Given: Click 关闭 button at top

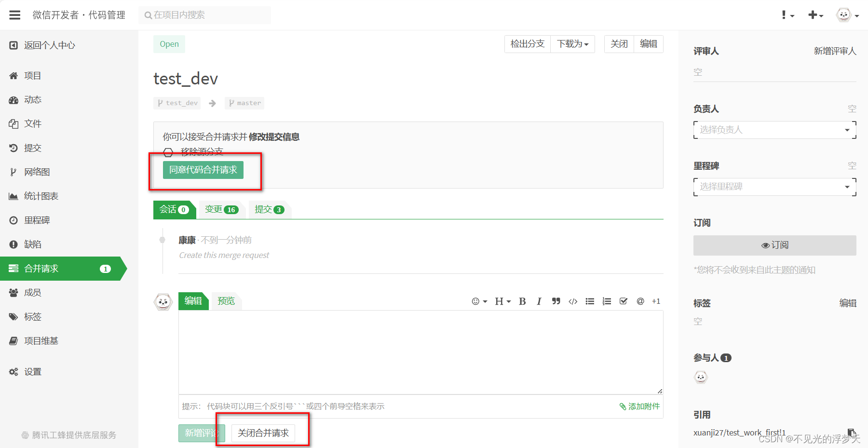Looking at the screenshot, I should pyautogui.click(x=619, y=44).
